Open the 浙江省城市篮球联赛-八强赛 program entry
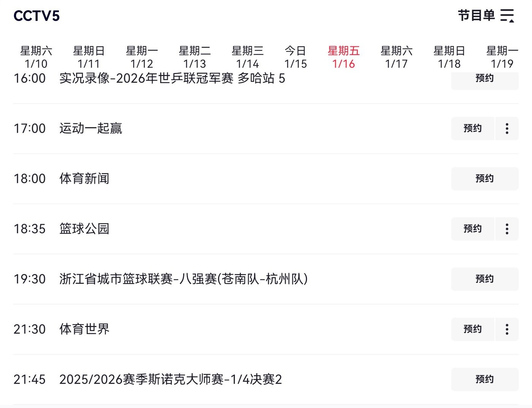Viewport: 532px width, 408px height. click(x=183, y=279)
